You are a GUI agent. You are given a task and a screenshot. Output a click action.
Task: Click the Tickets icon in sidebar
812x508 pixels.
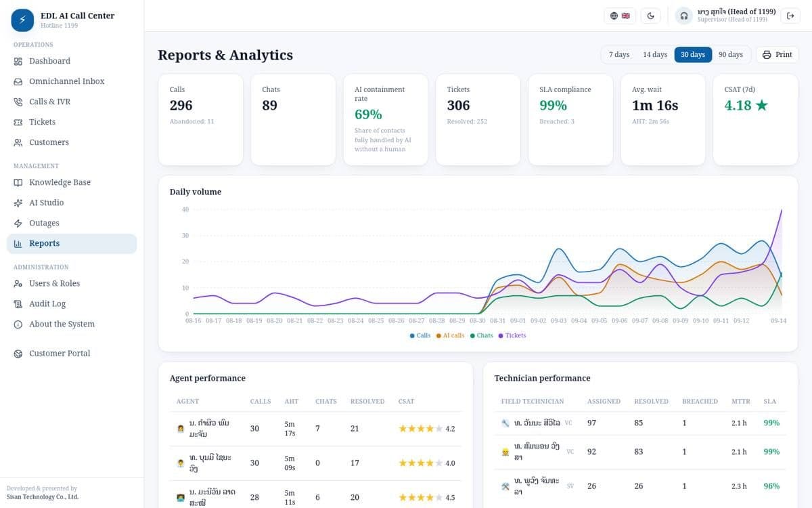18,122
